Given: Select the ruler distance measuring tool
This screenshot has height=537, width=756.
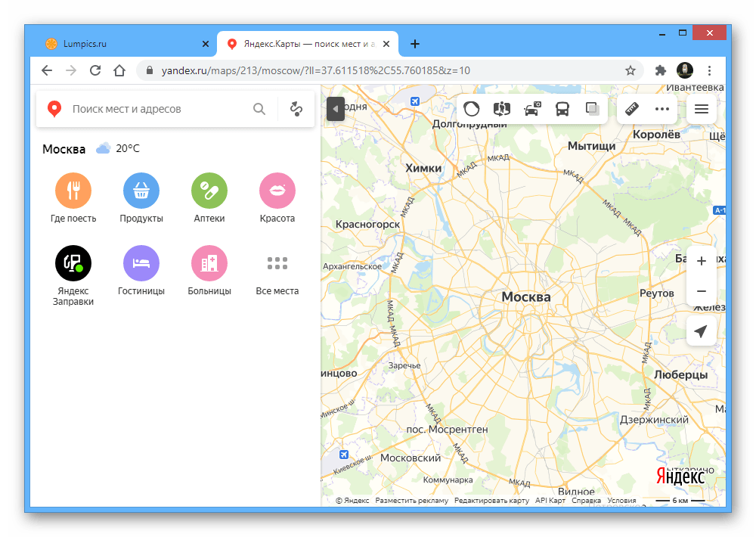Looking at the screenshot, I should pos(632,109).
